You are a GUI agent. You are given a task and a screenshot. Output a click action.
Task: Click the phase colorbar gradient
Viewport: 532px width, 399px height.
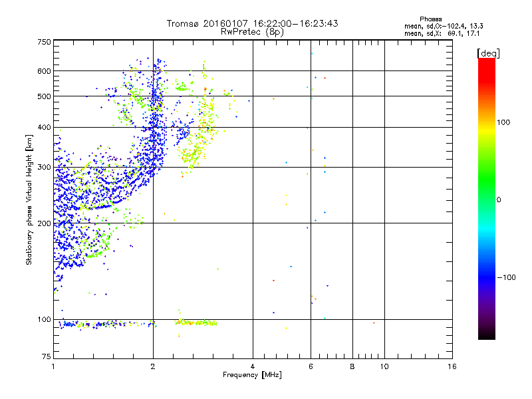tap(487, 199)
